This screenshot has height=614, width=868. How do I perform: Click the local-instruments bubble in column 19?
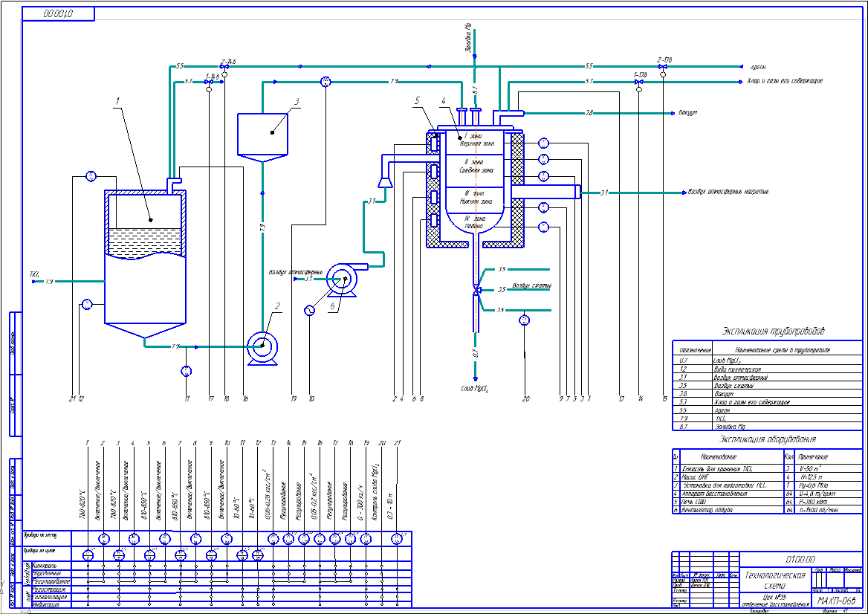click(366, 539)
